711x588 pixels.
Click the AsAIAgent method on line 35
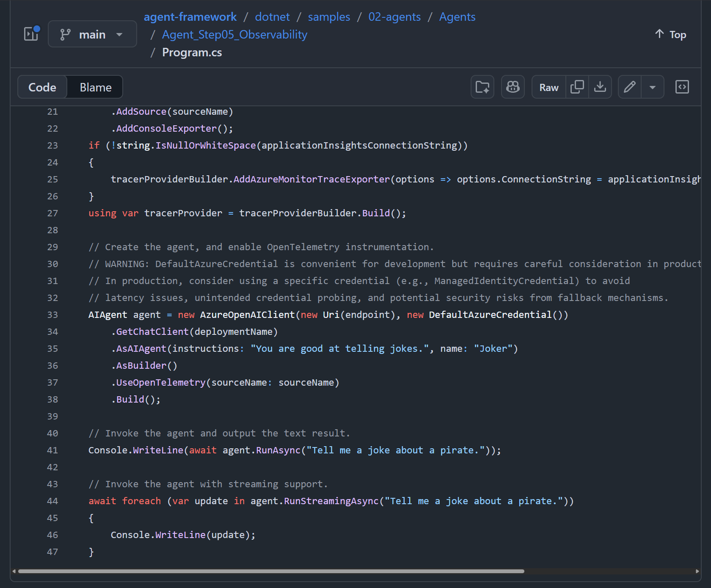[141, 349]
